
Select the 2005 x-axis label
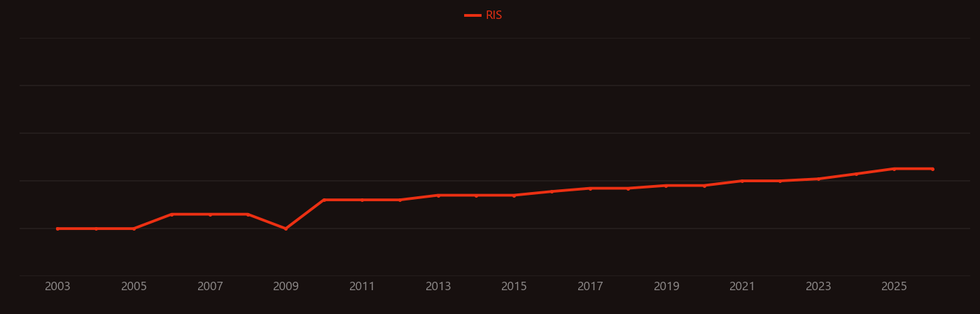coord(134,287)
